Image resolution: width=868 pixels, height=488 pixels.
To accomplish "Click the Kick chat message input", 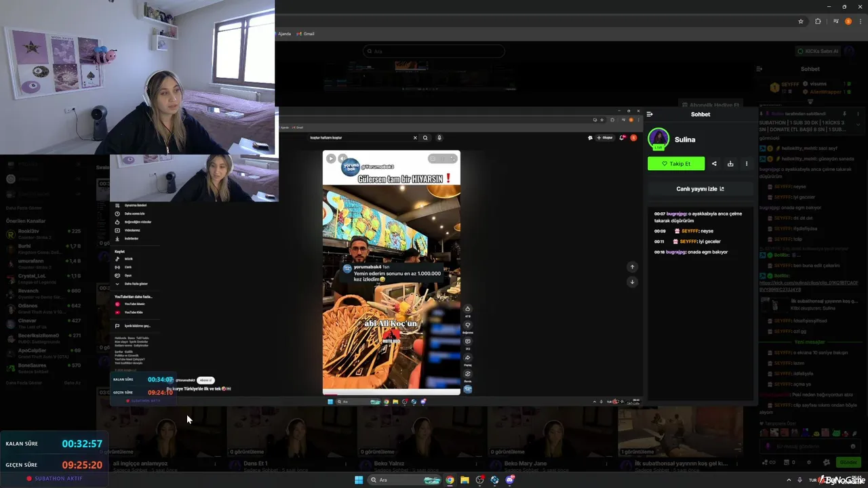I will tap(810, 447).
